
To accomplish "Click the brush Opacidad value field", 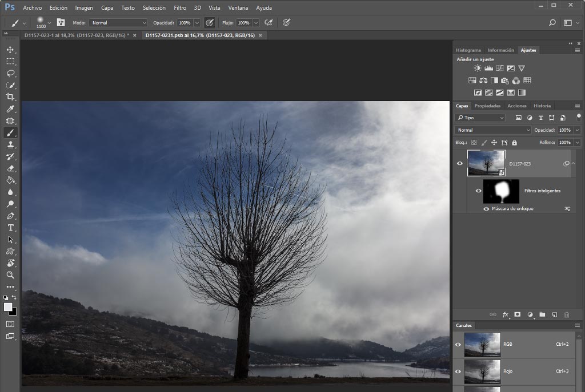I will (x=185, y=23).
